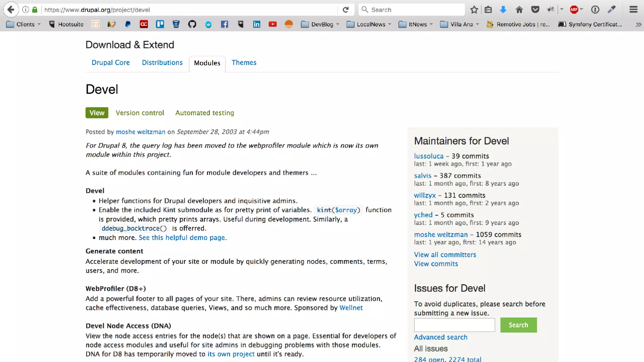The height and width of the screenshot is (362, 644).
Task: Switch to the Themes tab
Action: pos(244,63)
